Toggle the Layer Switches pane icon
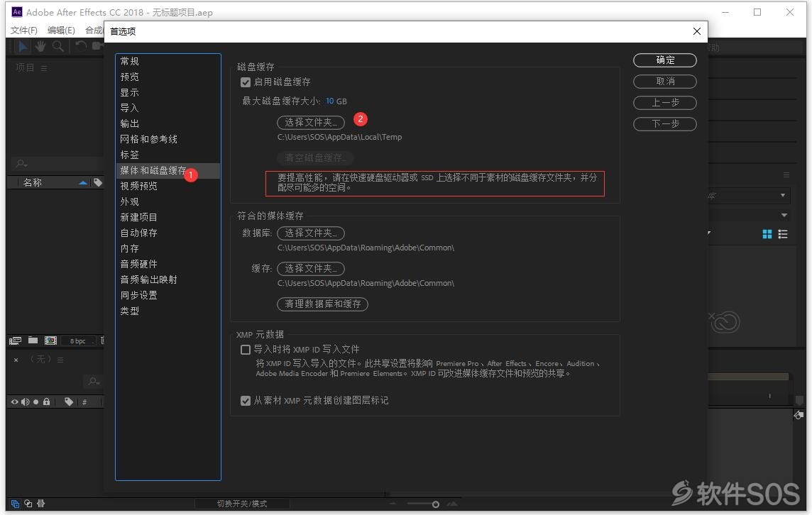The height and width of the screenshot is (515, 812). coord(15,504)
